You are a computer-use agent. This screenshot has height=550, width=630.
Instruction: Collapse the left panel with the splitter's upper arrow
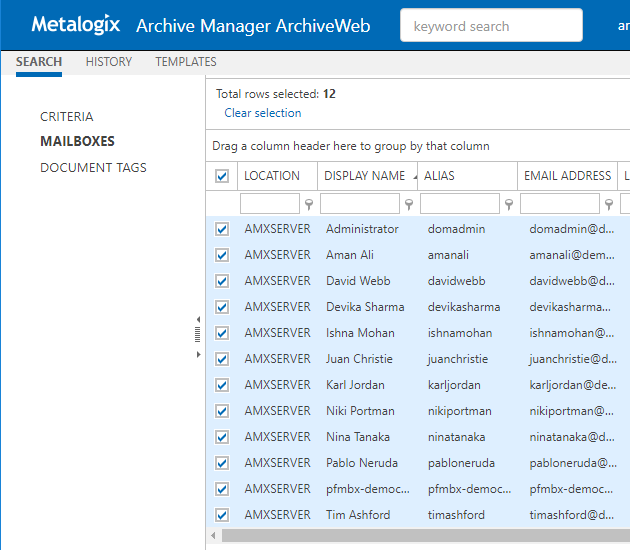point(198,320)
